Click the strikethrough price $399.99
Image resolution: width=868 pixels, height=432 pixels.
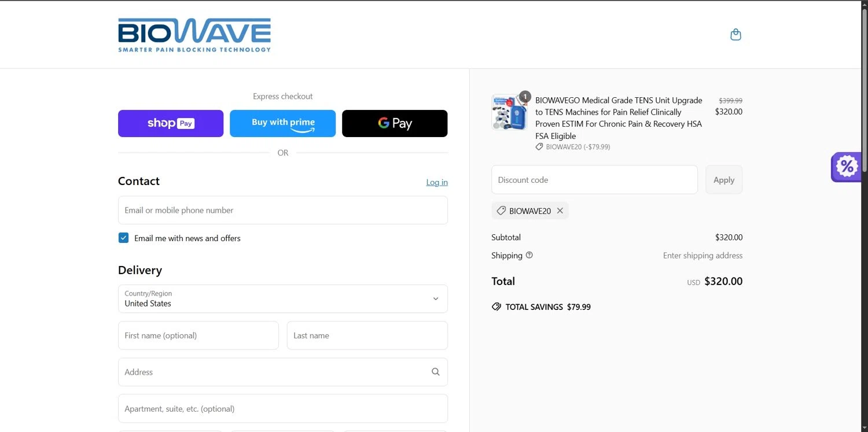coord(730,101)
